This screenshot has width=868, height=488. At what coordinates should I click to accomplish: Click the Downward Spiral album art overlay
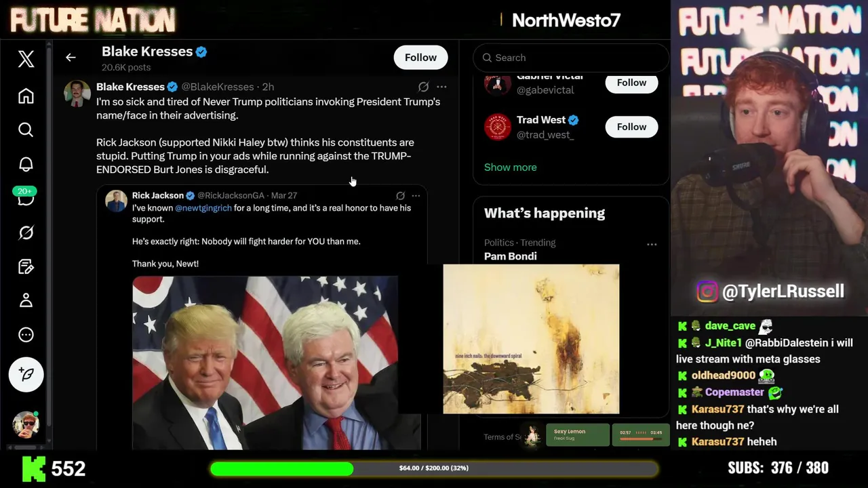pos(531,339)
